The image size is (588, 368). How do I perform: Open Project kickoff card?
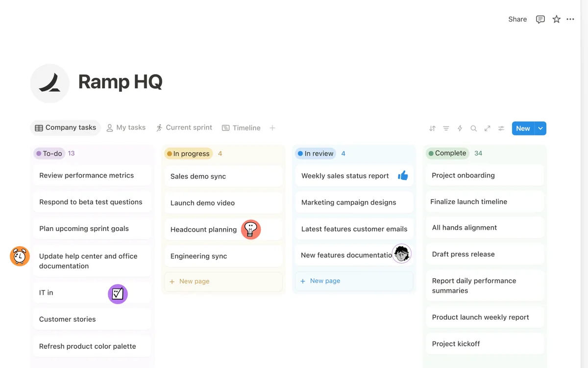[x=485, y=343]
